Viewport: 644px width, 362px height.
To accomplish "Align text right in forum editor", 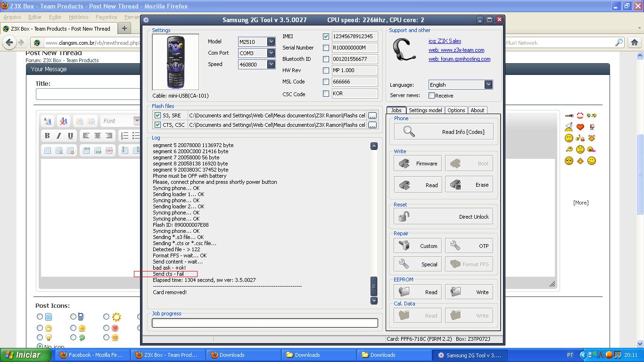I will point(109,136).
